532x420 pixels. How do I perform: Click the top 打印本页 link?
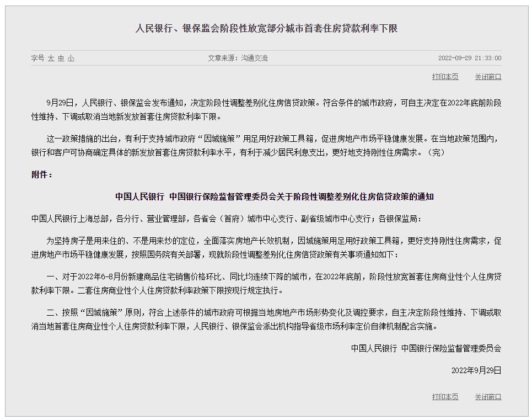pos(445,77)
